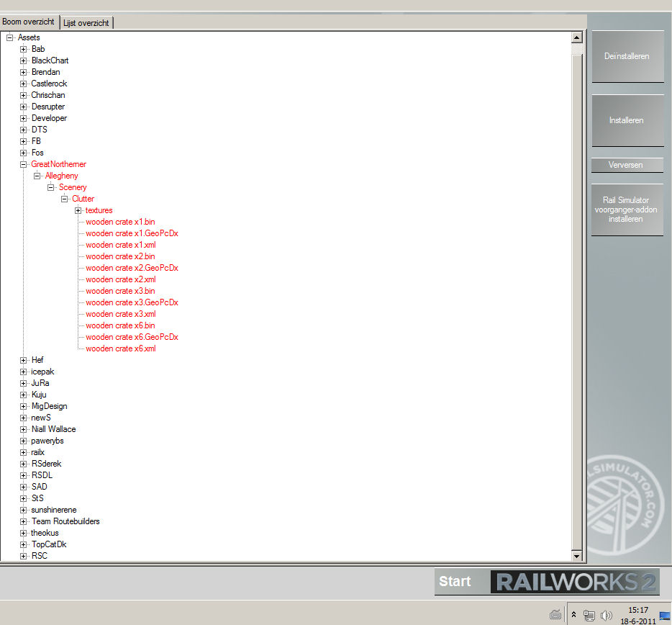
Task: Install Rail Simulator voorganger-addon
Action: (627, 210)
